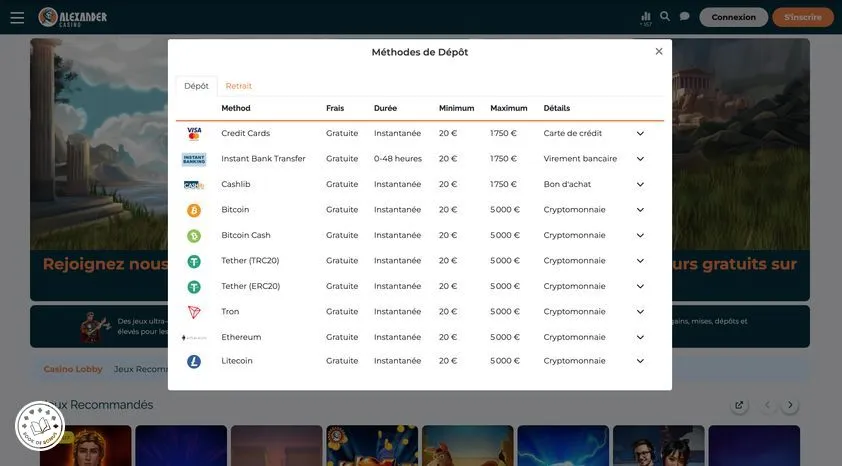Click the 0-48 heures duration cell
Viewport: 842px width, 466px height.
(x=398, y=159)
